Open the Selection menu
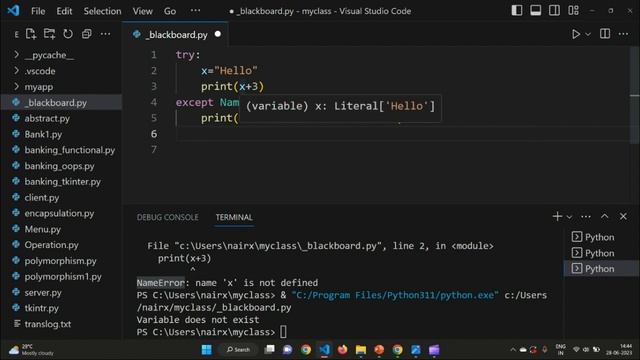640x360 pixels. pos(102,11)
